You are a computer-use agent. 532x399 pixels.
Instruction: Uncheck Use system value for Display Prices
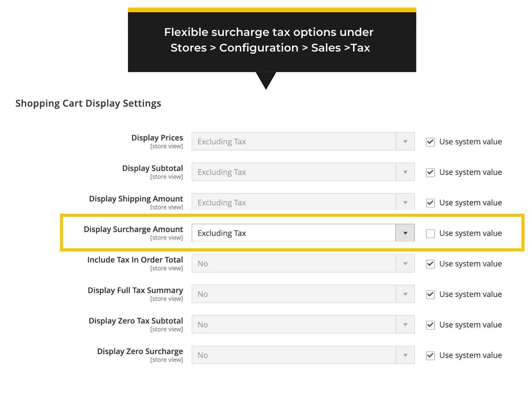tap(430, 142)
